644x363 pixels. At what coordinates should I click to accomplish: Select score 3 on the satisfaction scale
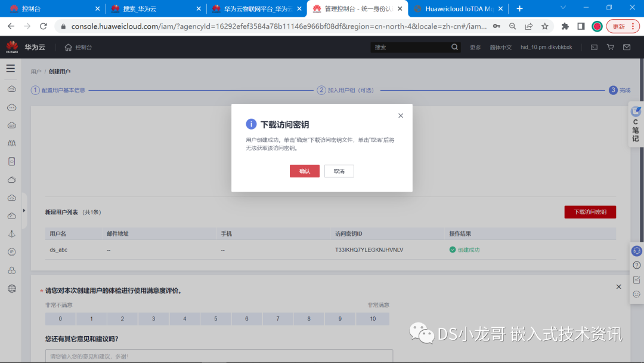pyautogui.click(x=153, y=319)
